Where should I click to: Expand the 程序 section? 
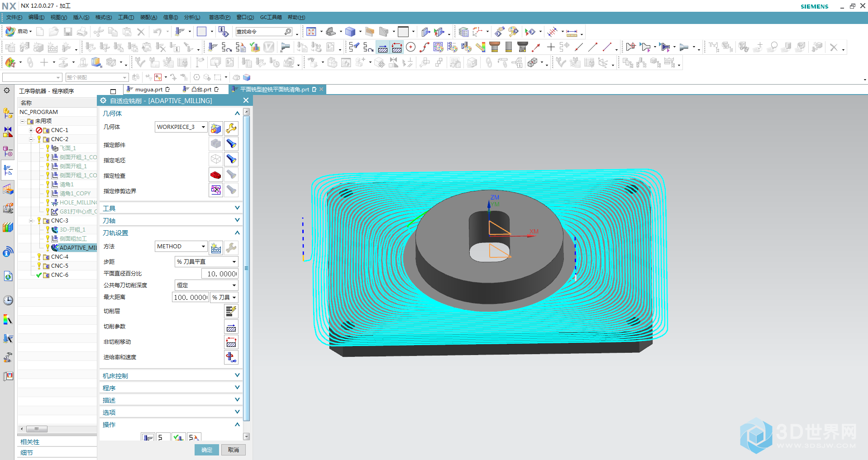237,388
